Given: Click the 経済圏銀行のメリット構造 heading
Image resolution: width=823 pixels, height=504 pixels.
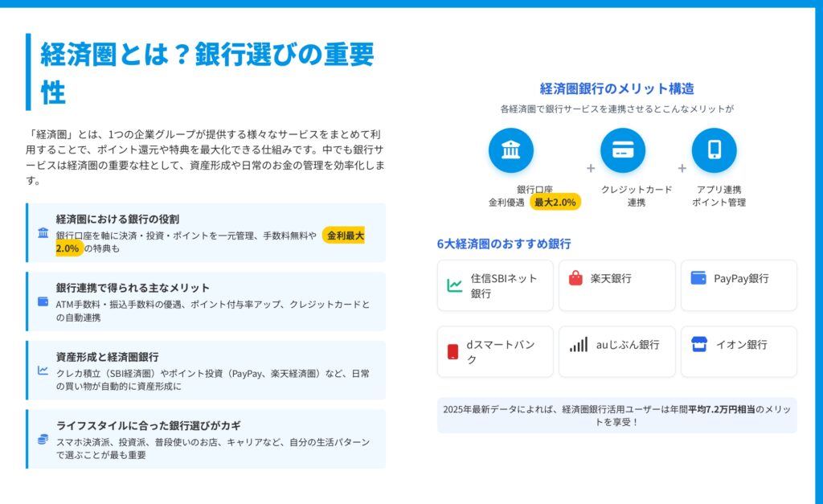Looking at the screenshot, I should [x=616, y=88].
